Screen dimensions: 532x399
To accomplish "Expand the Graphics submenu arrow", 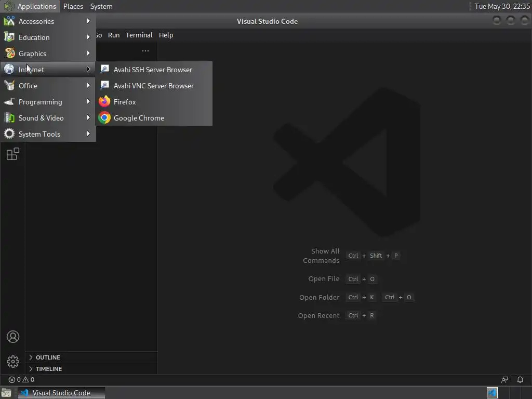I will (88, 54).
